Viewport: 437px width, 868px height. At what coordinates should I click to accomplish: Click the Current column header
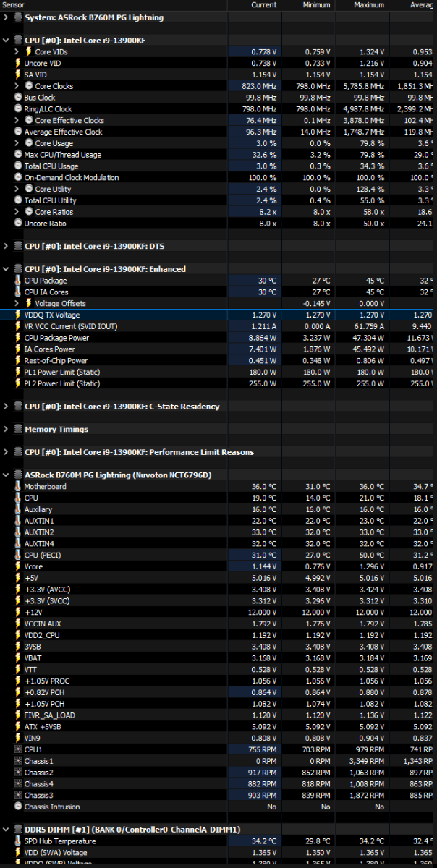pos(263,4)
